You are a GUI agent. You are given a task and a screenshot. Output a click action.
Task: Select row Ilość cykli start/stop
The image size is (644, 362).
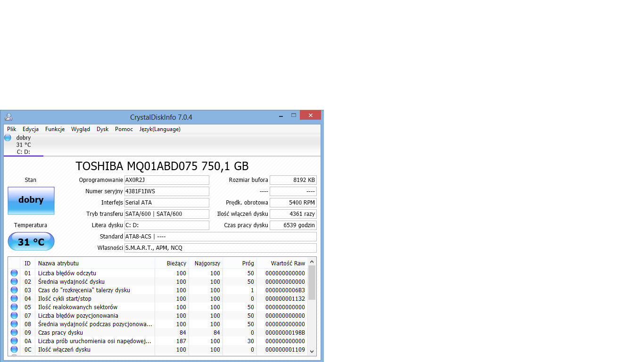pos(158,298)
